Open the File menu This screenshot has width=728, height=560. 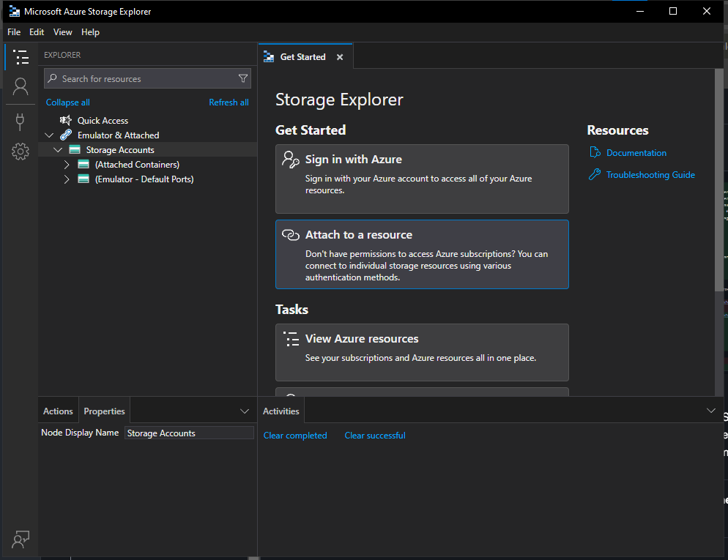[x=14, y=32]
